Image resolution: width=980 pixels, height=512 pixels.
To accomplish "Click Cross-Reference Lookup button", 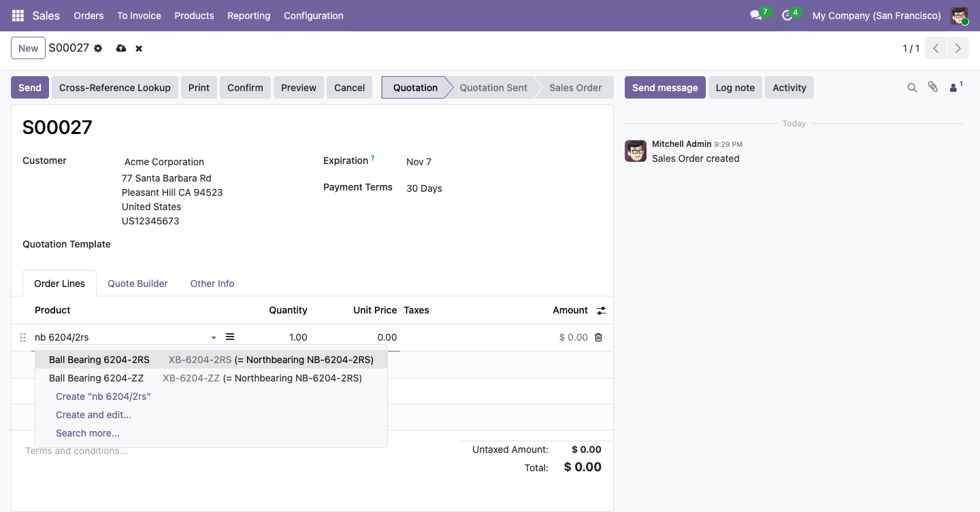I will pyautogui.click(x=115, y=88).
